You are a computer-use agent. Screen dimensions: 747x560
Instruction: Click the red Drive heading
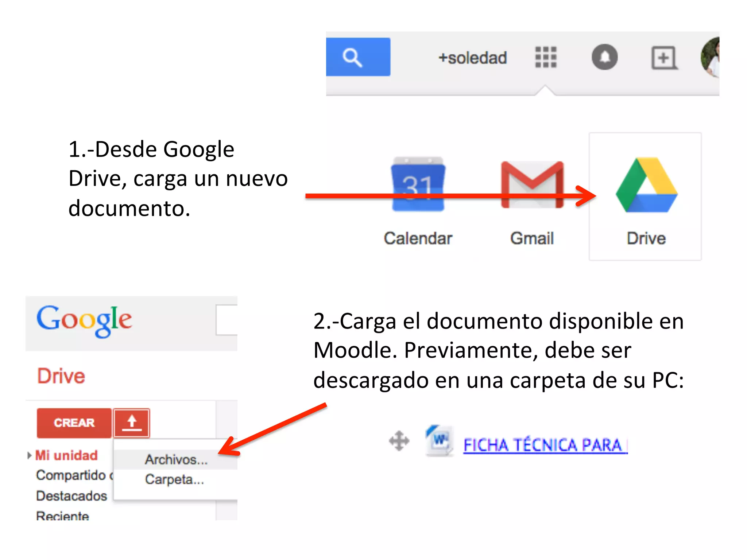pos(61,376)
